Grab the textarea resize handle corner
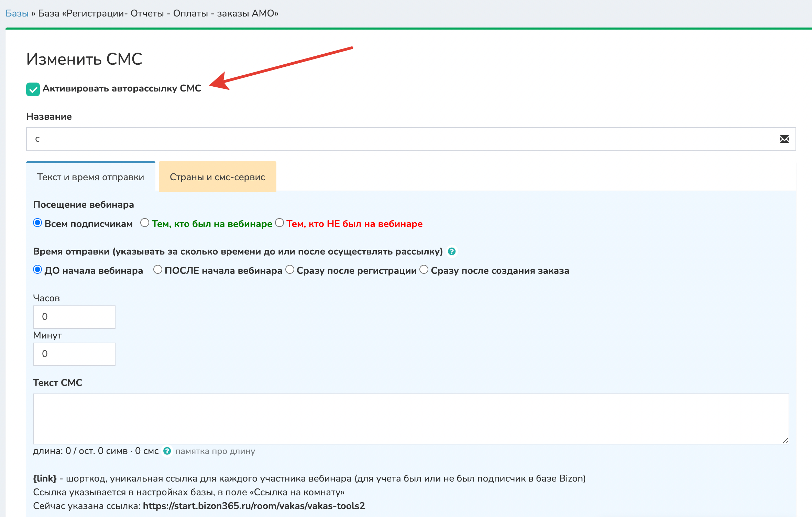This screenshot has width=812, height=517. pos(785,441)
